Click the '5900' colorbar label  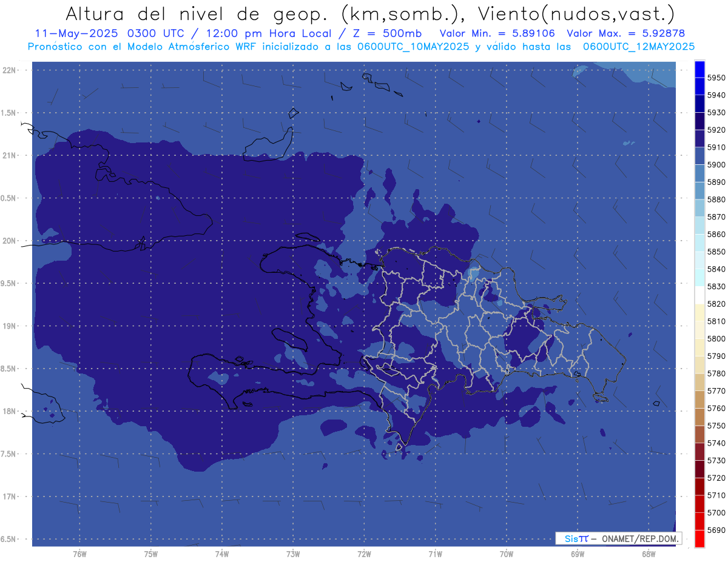pyautogui.click(x=716, y=164)
